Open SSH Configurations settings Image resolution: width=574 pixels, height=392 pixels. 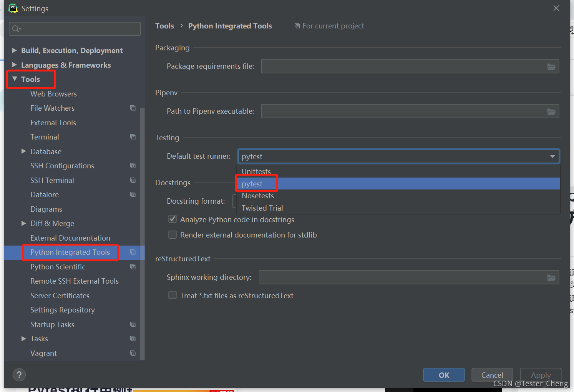click(x=62, y=166)
